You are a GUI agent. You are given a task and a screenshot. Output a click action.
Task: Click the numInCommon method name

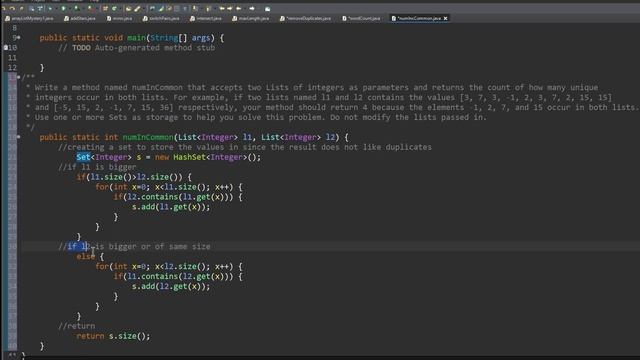coord(148,137)
